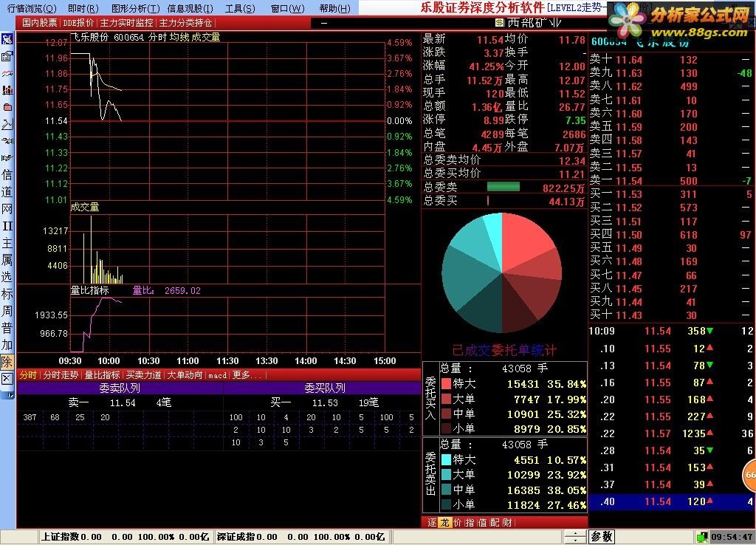Click the 普 button in left sidebar

coord(7,328)
